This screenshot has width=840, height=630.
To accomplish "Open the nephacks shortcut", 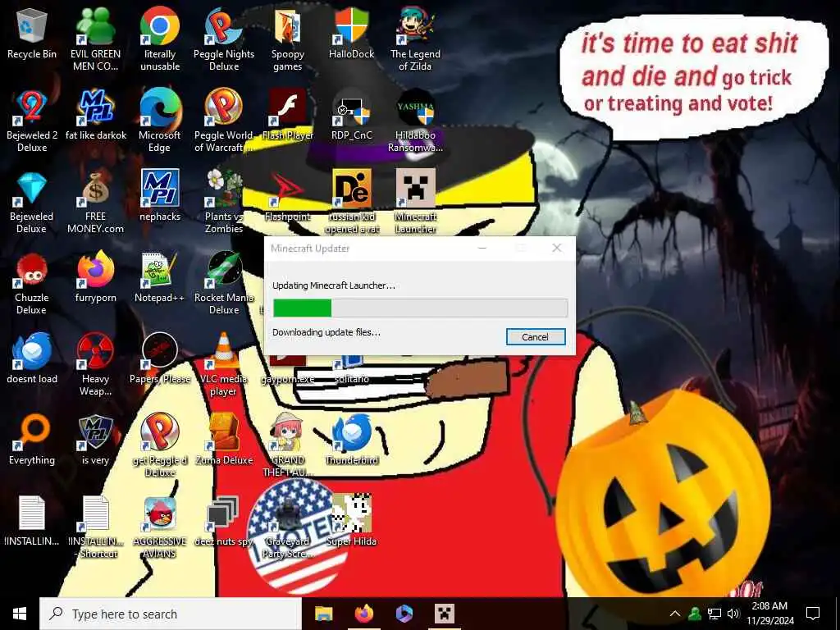I will (160, 197).
